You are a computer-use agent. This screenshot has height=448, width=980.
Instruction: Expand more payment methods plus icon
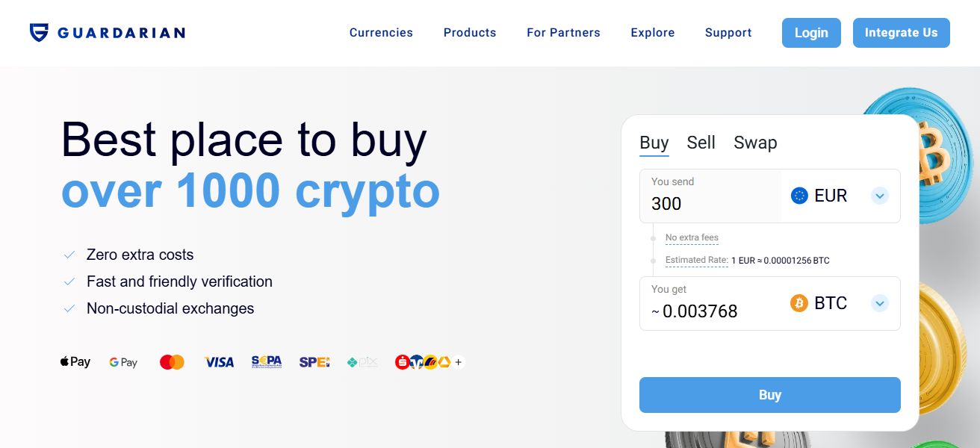pyautogui.click(x=459, y=362)
